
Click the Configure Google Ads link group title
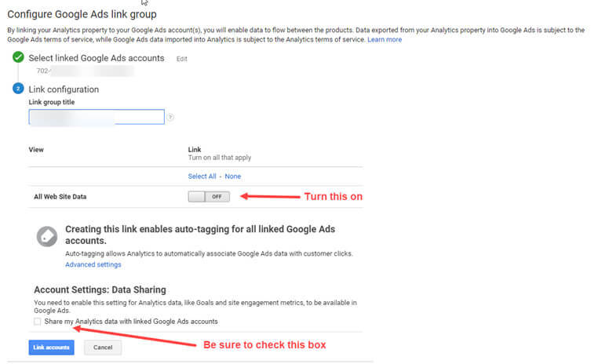[x=82, y=15]
